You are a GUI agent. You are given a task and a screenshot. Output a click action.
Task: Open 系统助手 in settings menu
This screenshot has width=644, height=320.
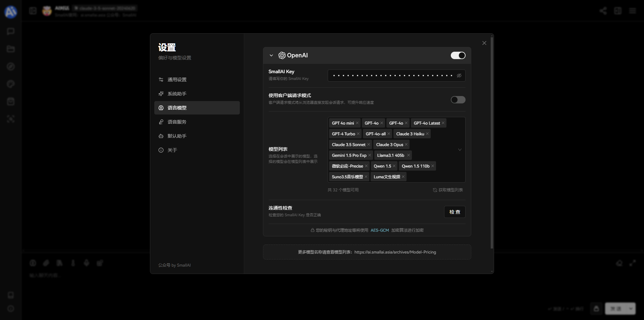pos(197,94)
